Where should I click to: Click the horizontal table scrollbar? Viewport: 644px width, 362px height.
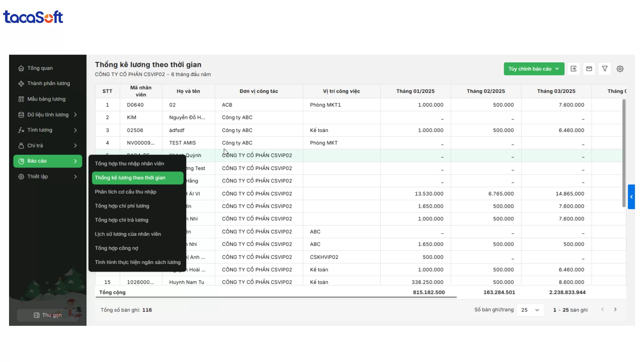pyautogui.click(x=276, y=297)
